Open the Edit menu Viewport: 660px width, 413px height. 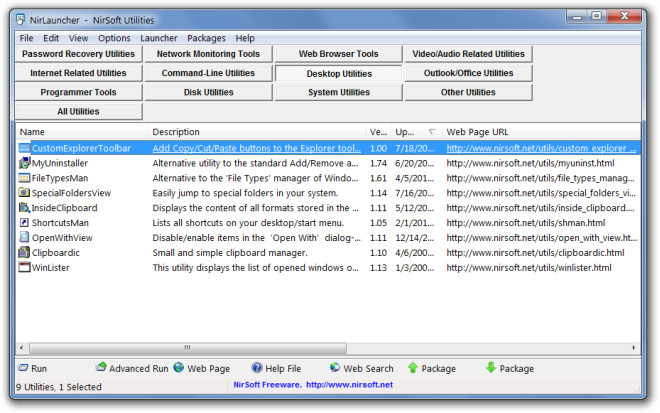coord(51,38)
